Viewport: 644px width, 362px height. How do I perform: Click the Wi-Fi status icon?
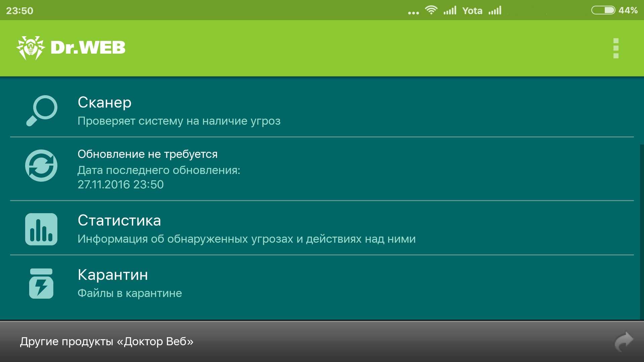tap(431, 10)
